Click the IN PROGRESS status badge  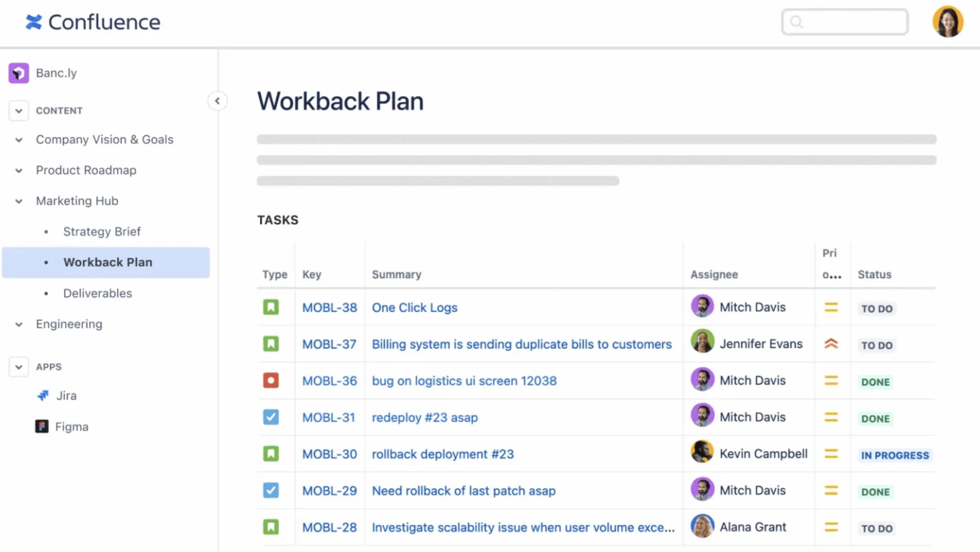[895, 455]
